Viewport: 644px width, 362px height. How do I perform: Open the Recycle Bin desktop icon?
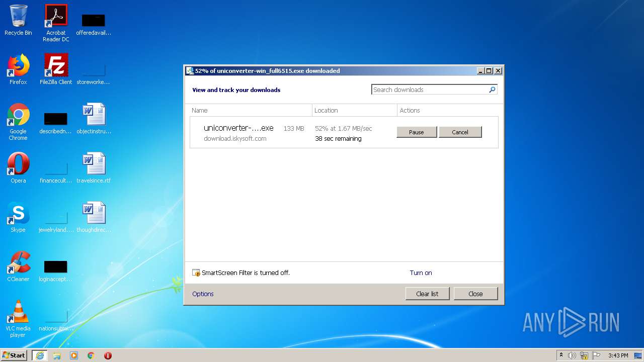18,20
